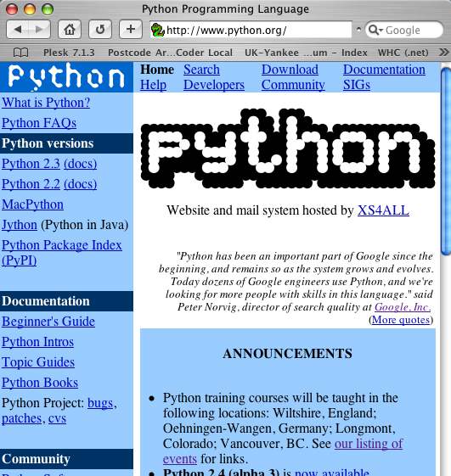Click the small Python logo banner
This screenshot has width=451, height=476.
coord(66,77)
